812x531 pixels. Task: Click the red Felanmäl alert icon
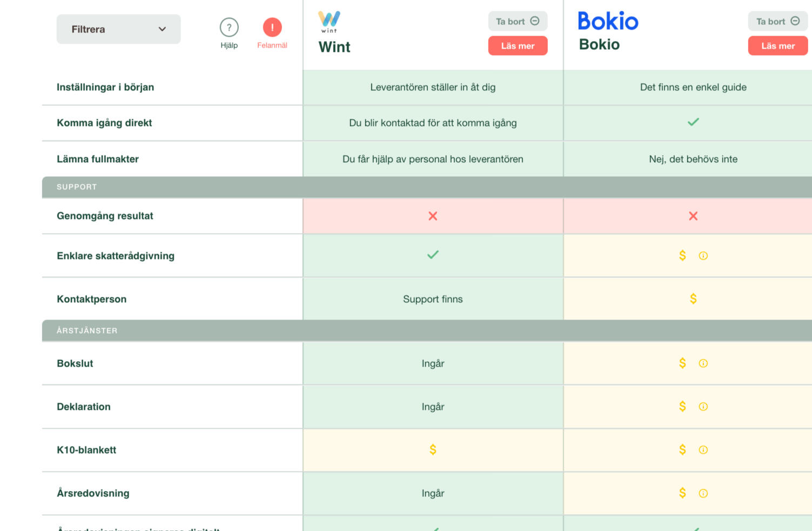point(272,28)
